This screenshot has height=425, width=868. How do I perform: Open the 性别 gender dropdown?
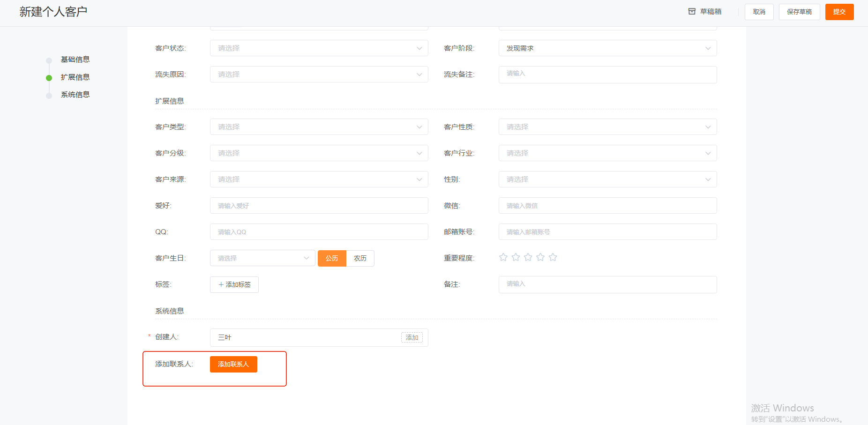[607, 179]
